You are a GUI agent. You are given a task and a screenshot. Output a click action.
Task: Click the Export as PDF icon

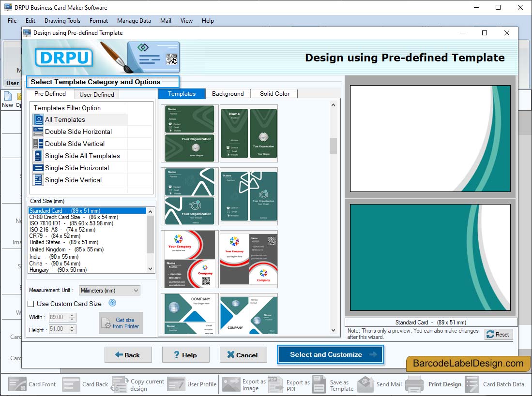[x=275, y=384]
